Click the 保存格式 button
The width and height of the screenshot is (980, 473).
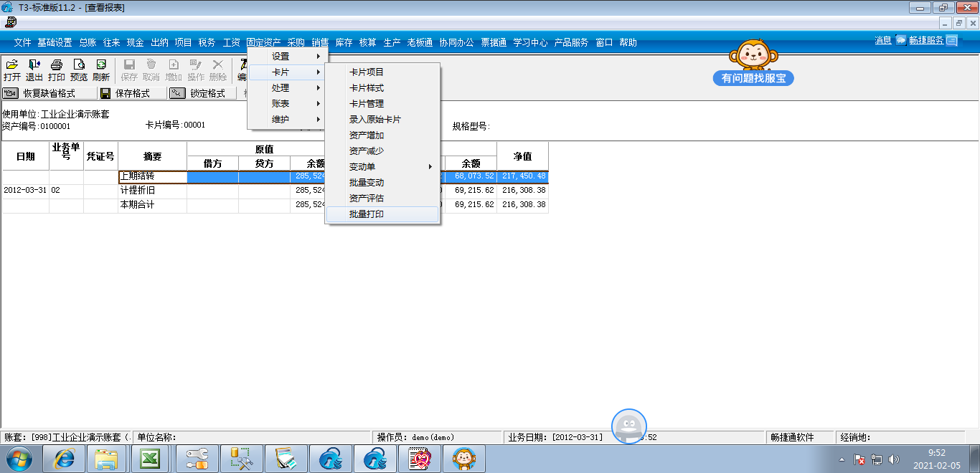point(133,93)
